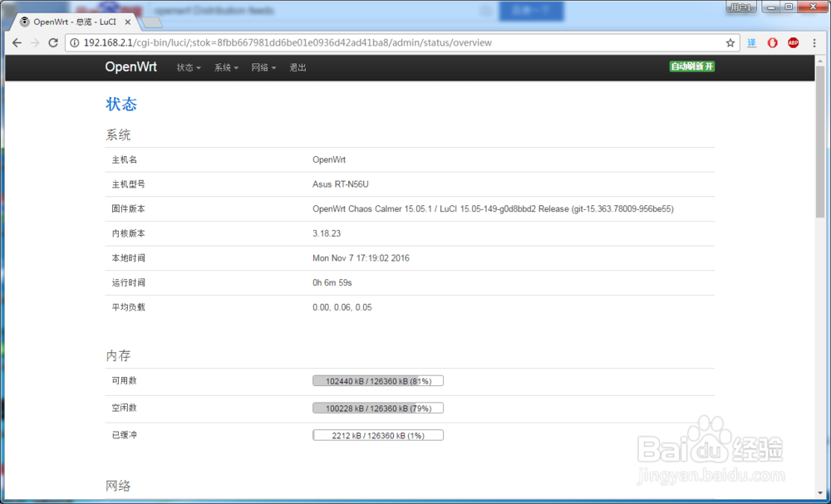Expand the 网络 dropdown menu
Image resolution: width=831 pixels, height=504 pixels.
[264, 68]
